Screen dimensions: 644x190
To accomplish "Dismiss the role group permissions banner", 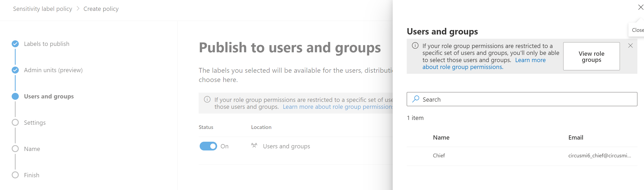I will coord(630,46).
